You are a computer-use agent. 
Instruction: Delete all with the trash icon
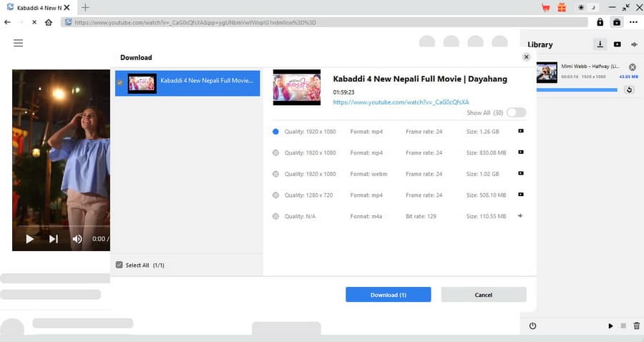636,326
